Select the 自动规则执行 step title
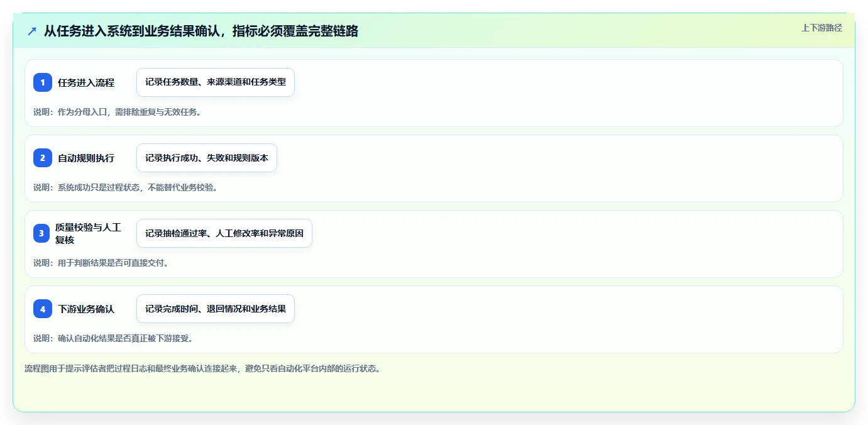 coord(86,158)
